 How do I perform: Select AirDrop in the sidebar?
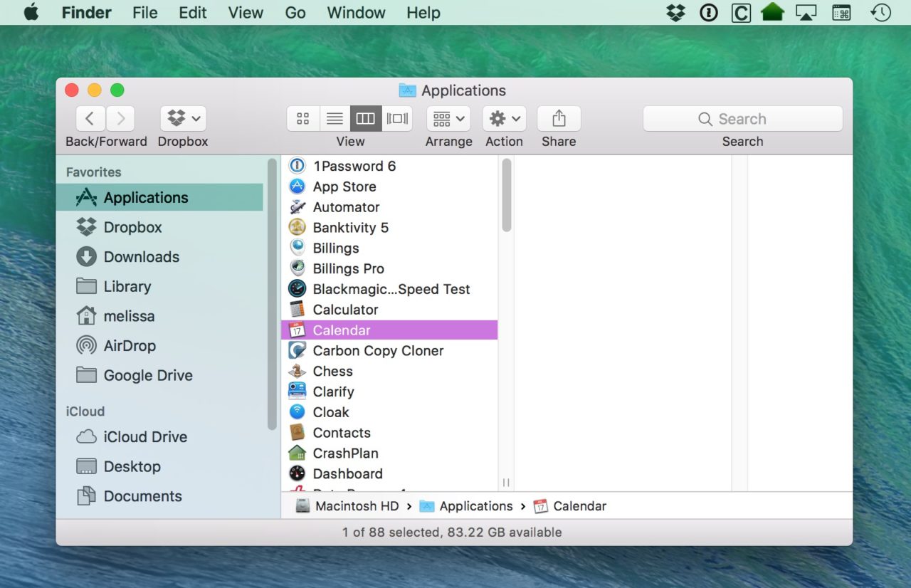[x=159, y=346]
